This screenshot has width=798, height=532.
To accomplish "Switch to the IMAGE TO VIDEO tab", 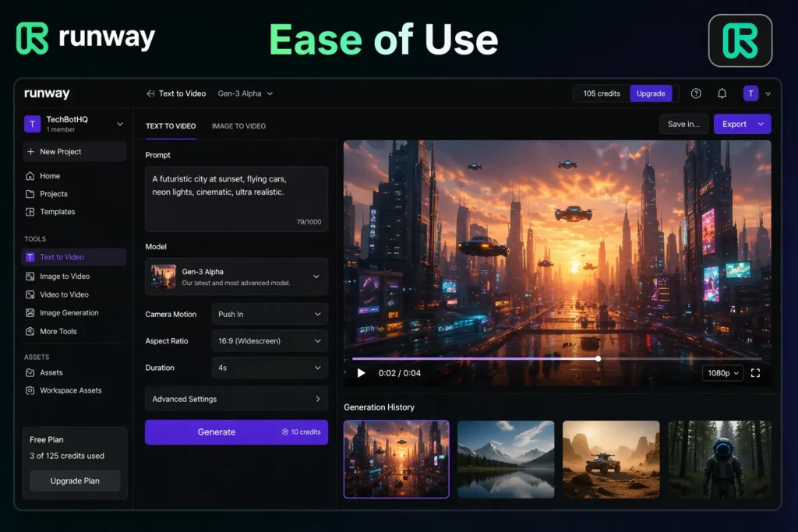I will click(238, 126).
